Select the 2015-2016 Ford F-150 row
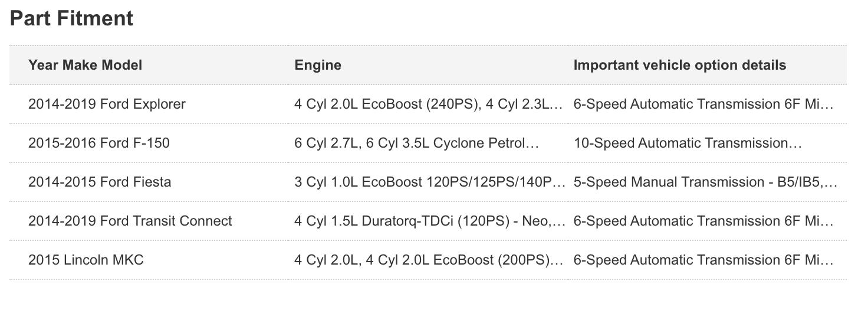Screen dimensions: 868x313 428,143
